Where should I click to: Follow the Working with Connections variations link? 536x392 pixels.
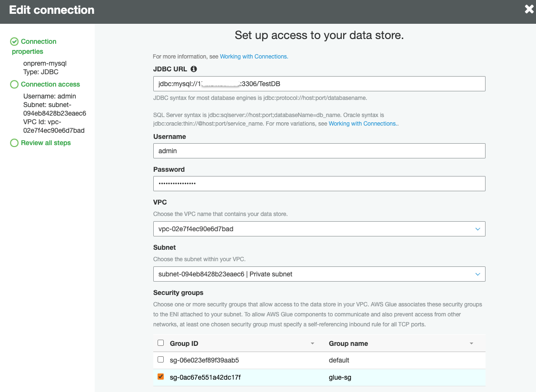point(363,124)
